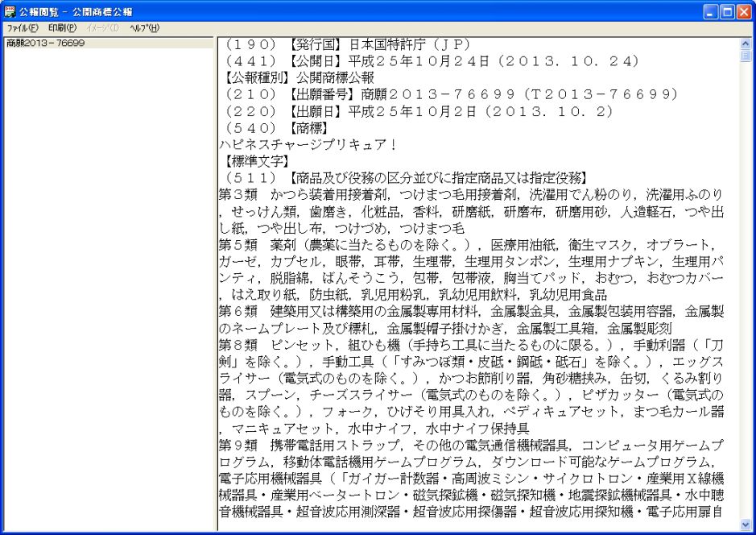Viewport: 756px width, 535px height.
Task: Click the 【出願番号】 application number line
Action: [452, 94]
